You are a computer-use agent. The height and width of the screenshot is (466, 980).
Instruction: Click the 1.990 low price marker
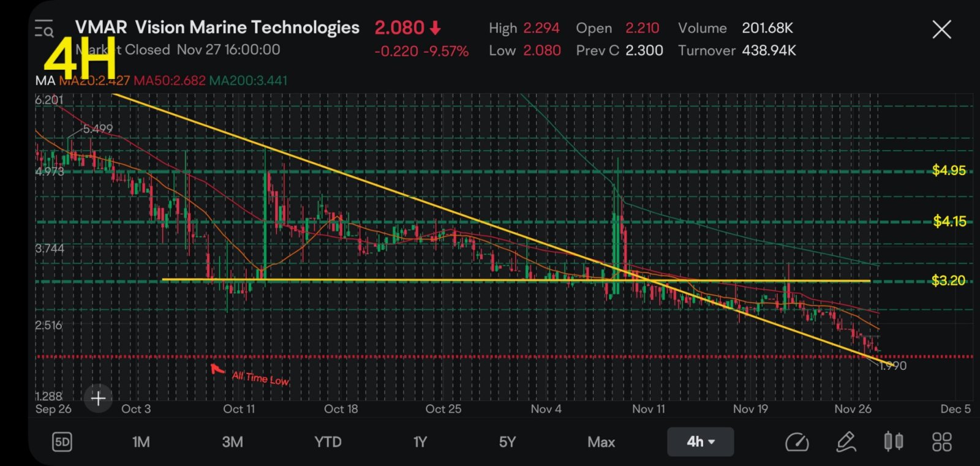(893, 366)
